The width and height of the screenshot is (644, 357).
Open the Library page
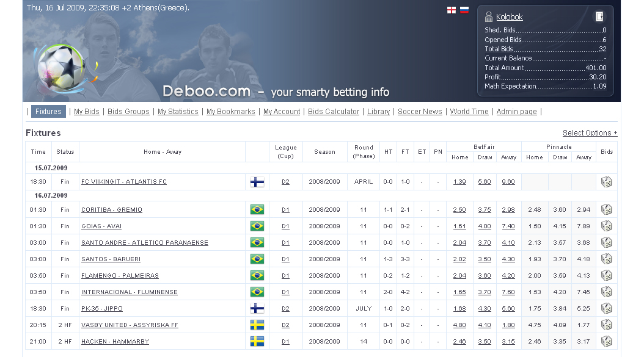tap(379, 112)
